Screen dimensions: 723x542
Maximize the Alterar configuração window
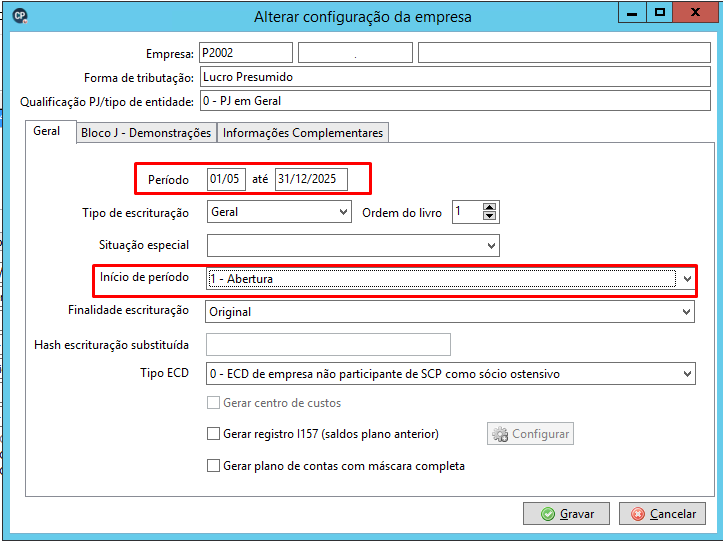point(659,13)
